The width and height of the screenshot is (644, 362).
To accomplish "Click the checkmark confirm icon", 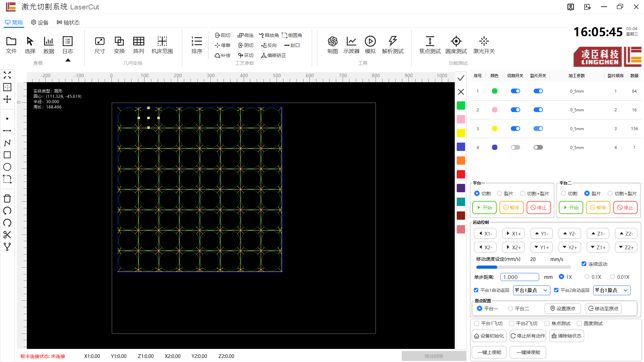I will (461, 78).
